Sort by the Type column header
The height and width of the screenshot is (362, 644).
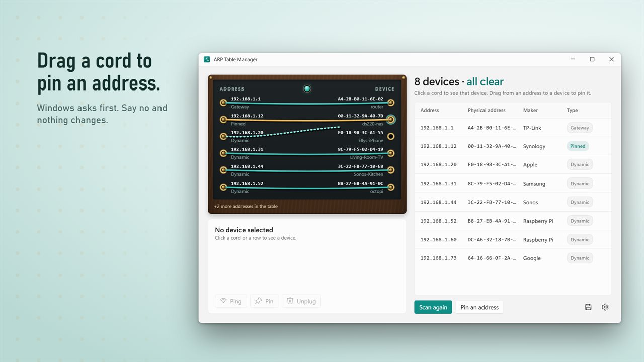pos(572,110)
